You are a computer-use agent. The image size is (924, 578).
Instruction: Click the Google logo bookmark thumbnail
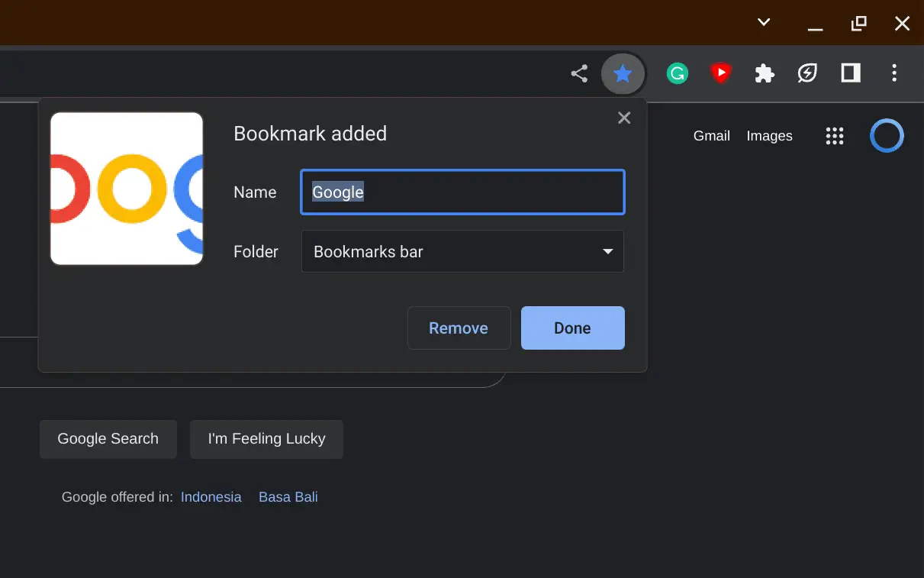[x=127, y=189]
